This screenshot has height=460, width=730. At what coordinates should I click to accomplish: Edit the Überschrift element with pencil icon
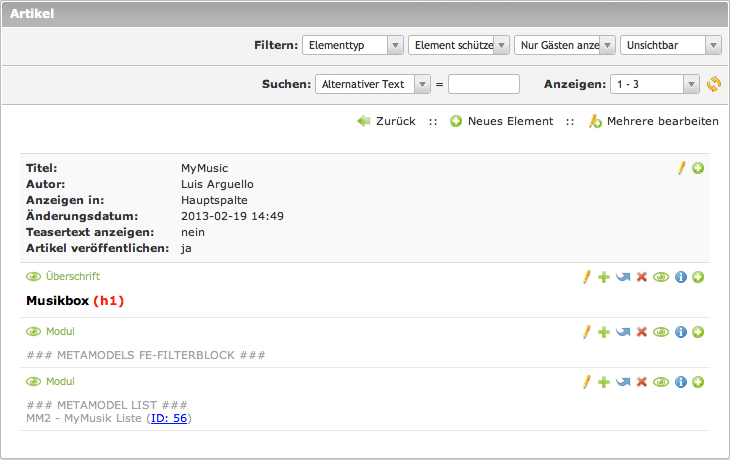(x=587, y=277)
